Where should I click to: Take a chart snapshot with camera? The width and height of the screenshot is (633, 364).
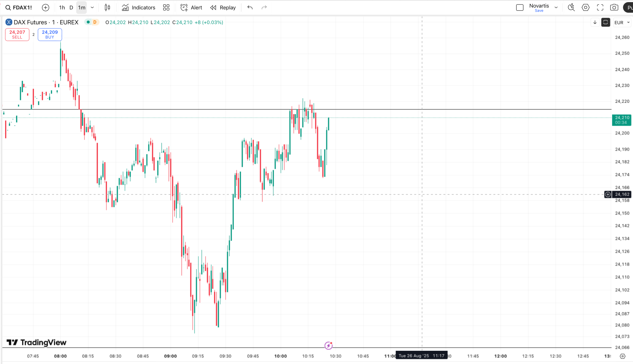click(614, 7)
